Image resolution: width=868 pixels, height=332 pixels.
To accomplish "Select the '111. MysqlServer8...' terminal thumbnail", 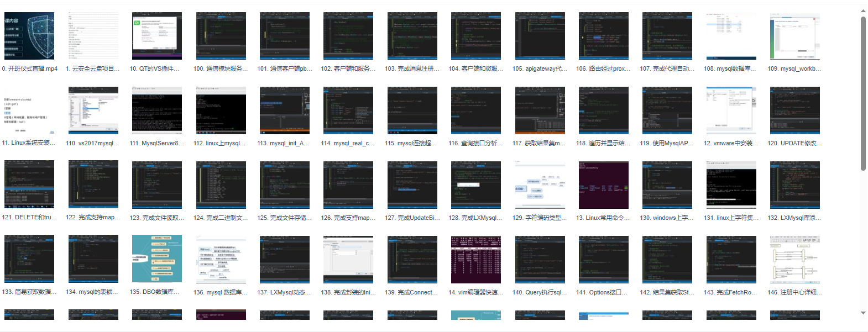I will (157, 110).
